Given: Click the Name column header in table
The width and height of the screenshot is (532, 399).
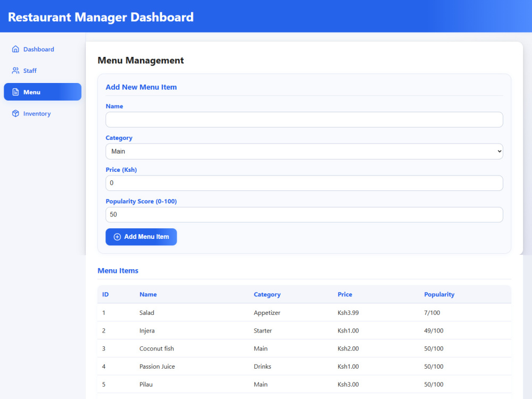Looking at the screenshot, I should [148, 295].
